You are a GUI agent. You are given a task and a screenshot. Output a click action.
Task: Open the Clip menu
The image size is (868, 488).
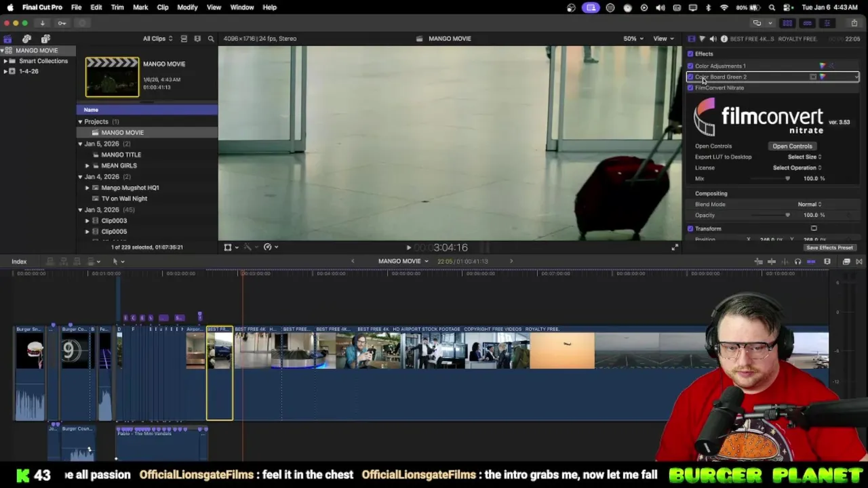coord(163,7)
